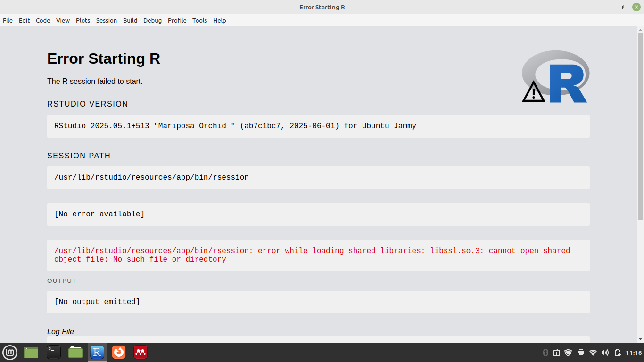Open the Edit menu
This screenshot has width=644, height=362.
(x=24, y=20)
